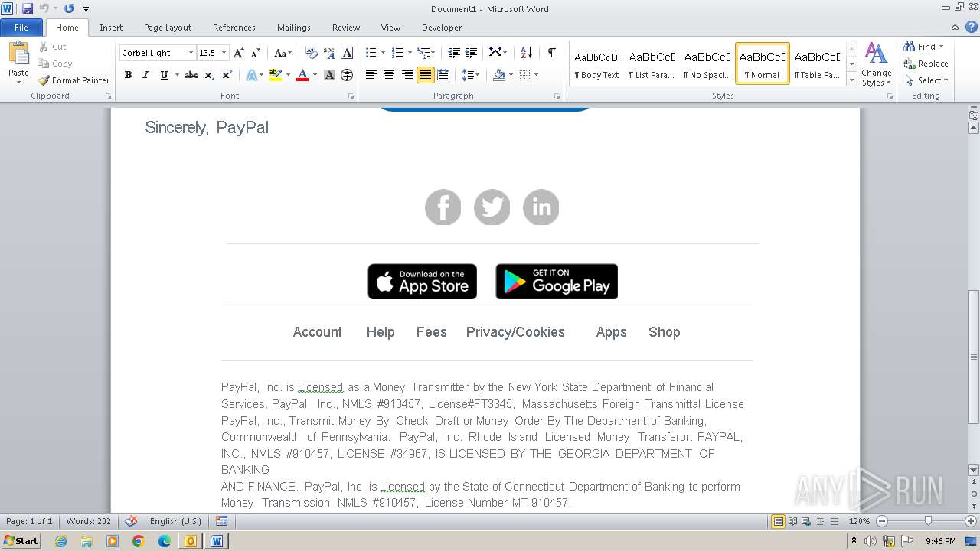Screen dimensions: 980x551
Task: Open the Paragraph dialog launcher
Action: [x=557, y=96]
